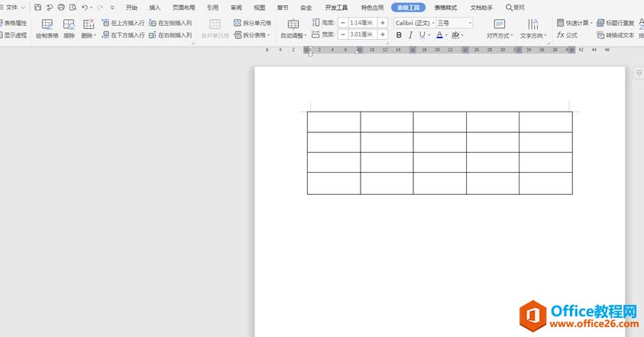
Task: Toggle 显示虚框 show gridlines
Action: pos(13,35)
